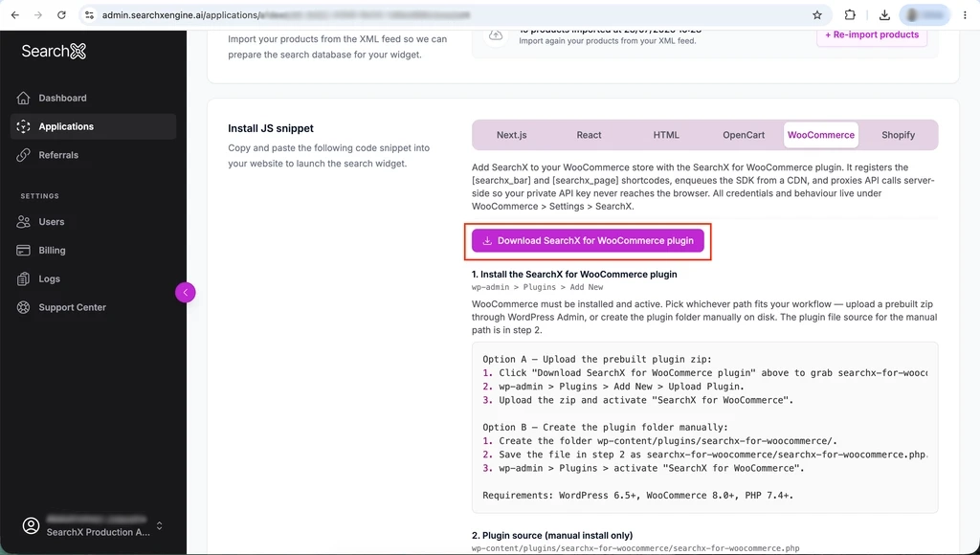Switch to the React tab
Viewport: 980px width, 555px height.
pos(589,135)
